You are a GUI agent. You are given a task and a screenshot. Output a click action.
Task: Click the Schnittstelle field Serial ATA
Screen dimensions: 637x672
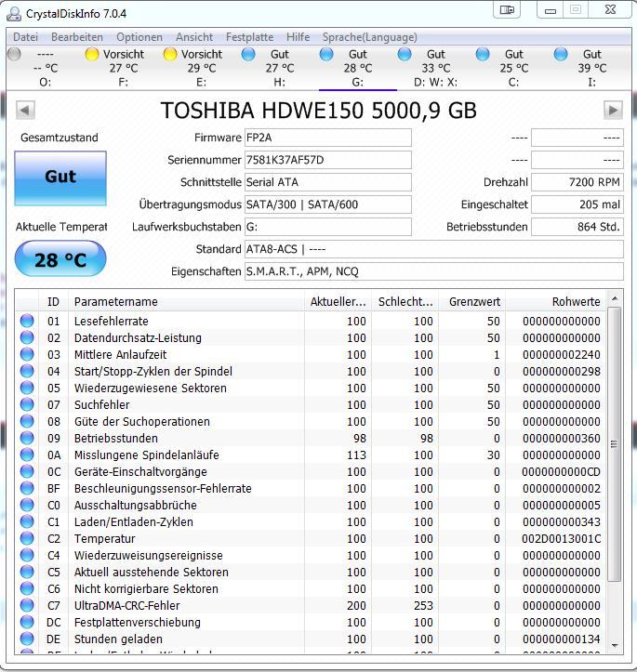pos(328,182)
